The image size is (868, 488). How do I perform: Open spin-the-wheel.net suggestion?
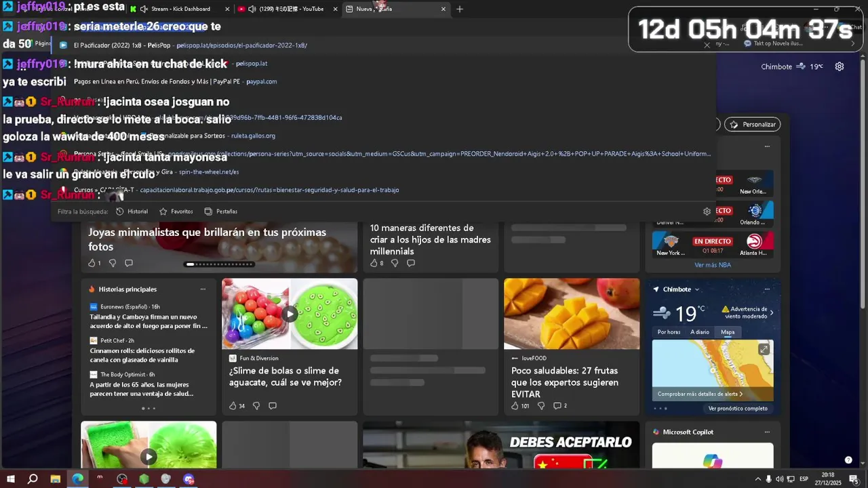click(x=384, y=172)
